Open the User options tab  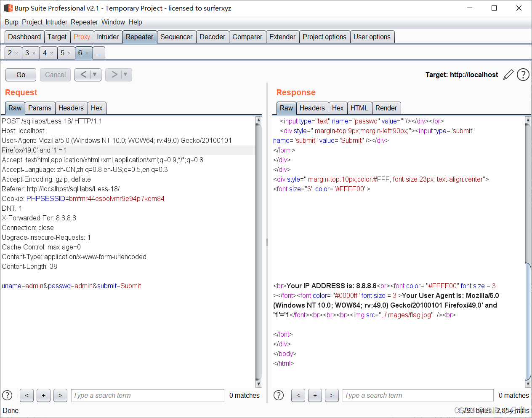tap(372, 37)
